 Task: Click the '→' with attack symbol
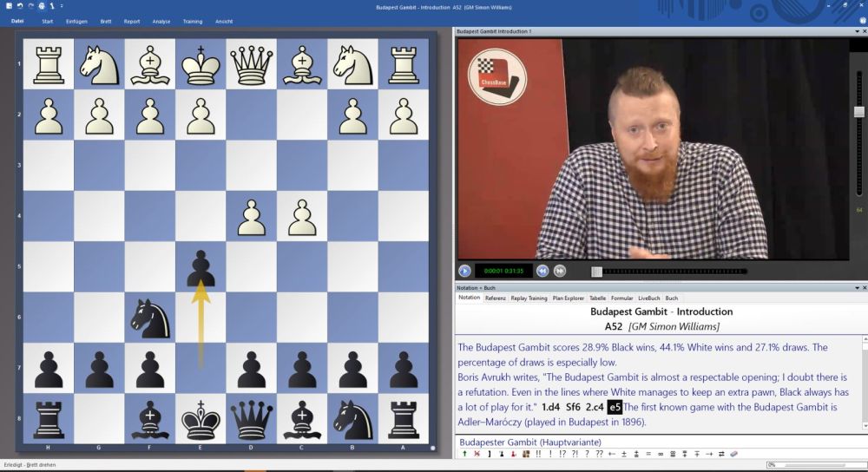(x=709, y=454)
